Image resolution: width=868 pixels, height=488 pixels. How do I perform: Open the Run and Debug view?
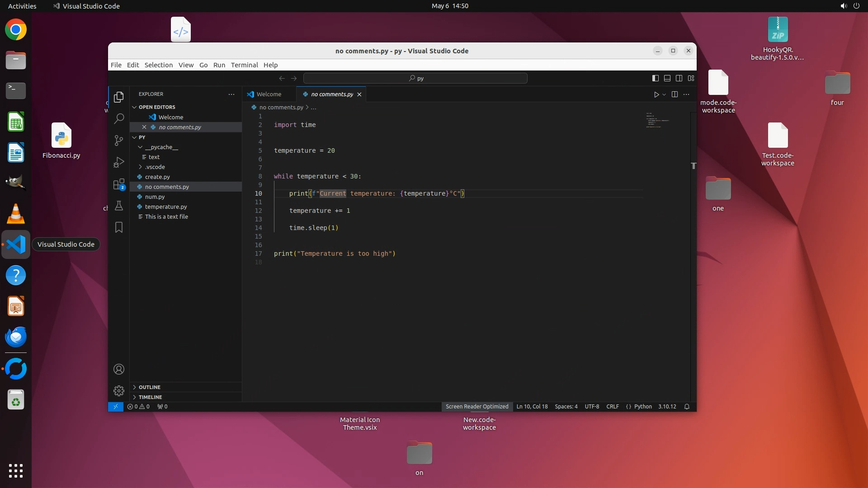pos(119,162)
